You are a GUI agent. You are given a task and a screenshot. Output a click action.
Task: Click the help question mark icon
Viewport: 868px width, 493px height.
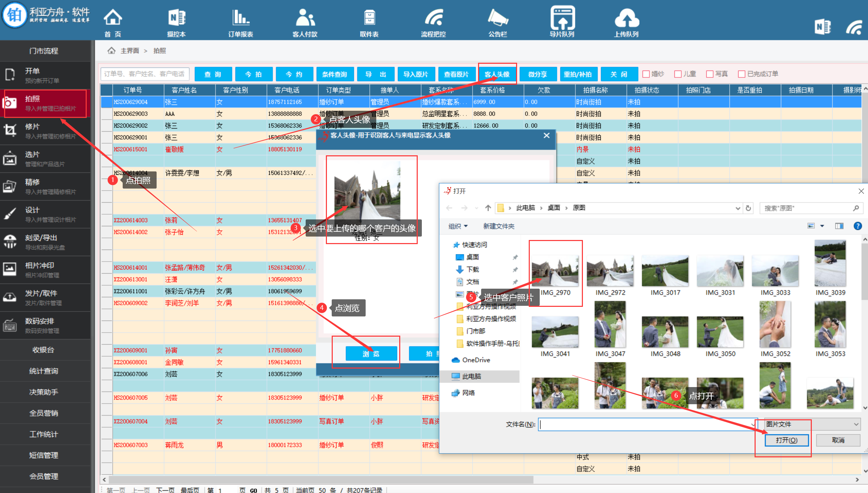tap(857, 226)
